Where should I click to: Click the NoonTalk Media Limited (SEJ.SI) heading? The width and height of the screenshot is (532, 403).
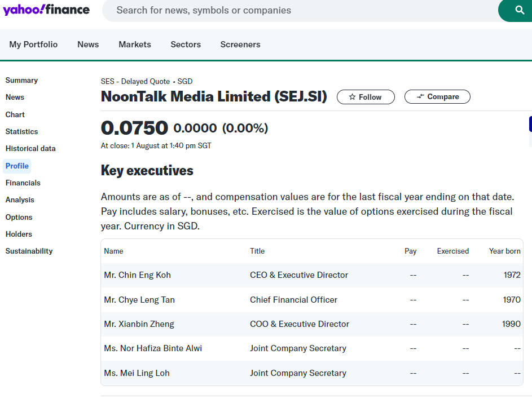tap(214, 96)
